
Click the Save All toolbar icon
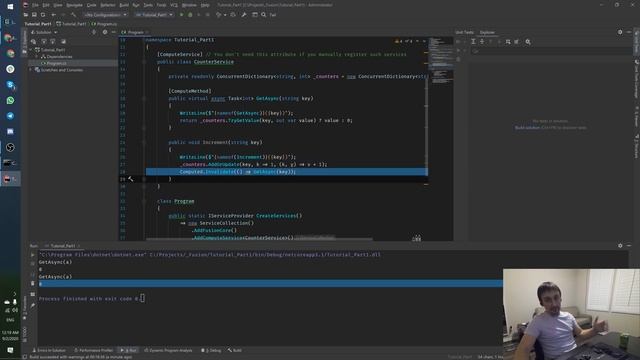pyautogui.click(x=34, y=15)
